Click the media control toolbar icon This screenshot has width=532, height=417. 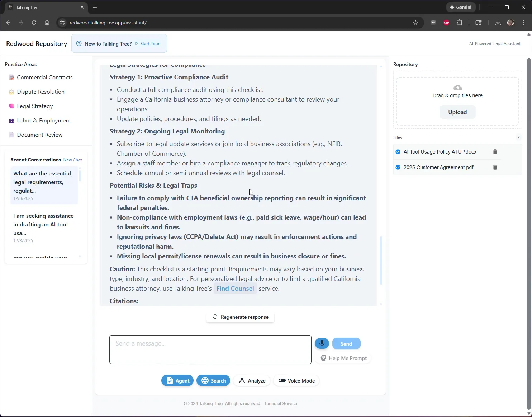coord(433,23)
